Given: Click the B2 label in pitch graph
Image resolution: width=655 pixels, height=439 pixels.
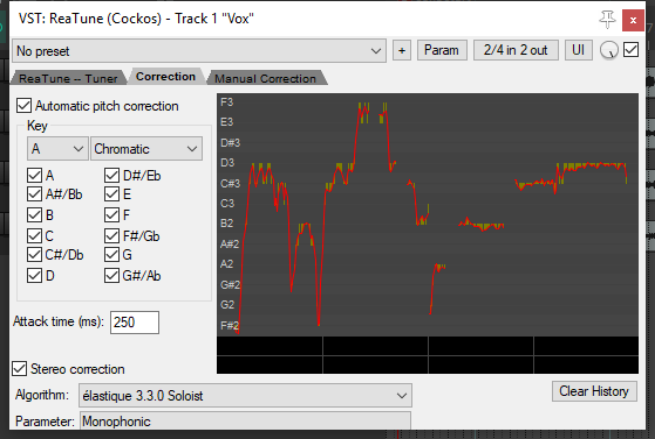Looking at the screenshot, I should 227,223.
